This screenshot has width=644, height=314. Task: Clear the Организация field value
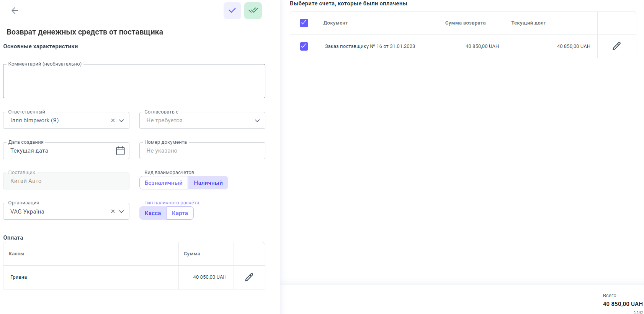tap(113, 211)
